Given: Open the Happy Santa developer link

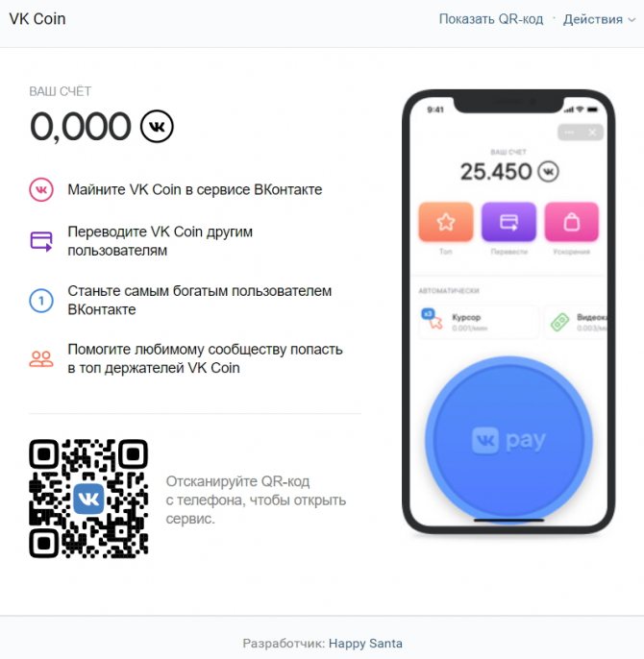Looking at the screenshot, I should (x=365, y=643).
